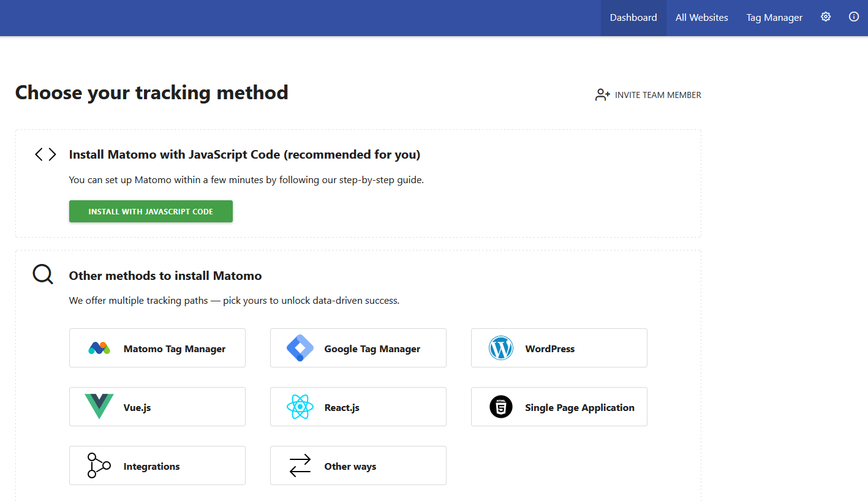Image resolution: width=868 pixels, height=501 pixels.
Task: Click 'Other methods to install Matomo' heading
Action: (x=165, y=276)
